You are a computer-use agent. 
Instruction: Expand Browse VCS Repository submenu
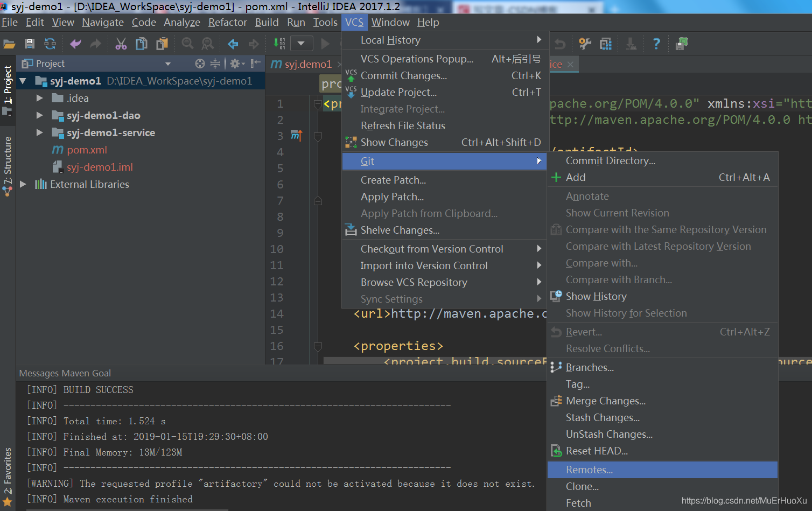tap(445, 282)
